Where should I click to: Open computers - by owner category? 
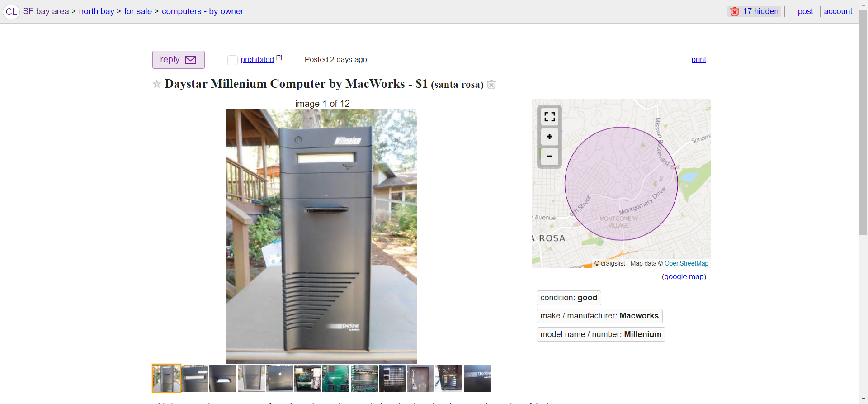tap(203, 11)
